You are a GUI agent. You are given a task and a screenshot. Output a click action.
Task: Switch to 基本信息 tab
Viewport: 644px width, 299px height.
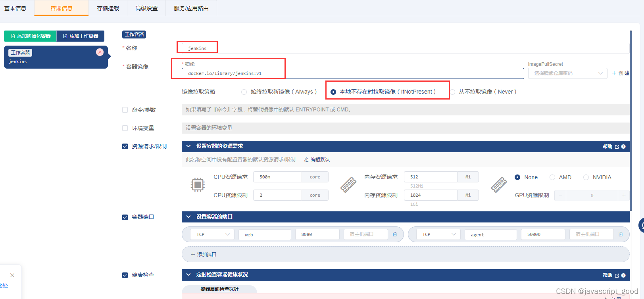[x=15, y=8]
